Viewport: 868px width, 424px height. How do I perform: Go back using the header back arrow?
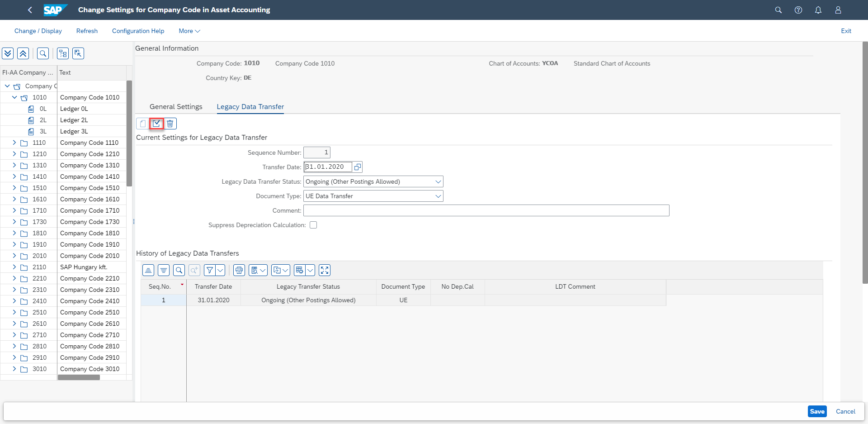pos(30,10)
